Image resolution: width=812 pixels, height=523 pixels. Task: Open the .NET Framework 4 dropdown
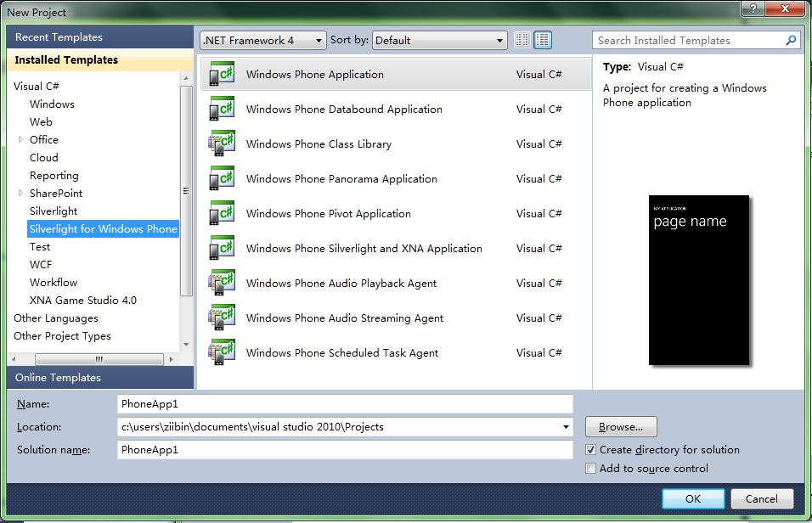point(263,40)
